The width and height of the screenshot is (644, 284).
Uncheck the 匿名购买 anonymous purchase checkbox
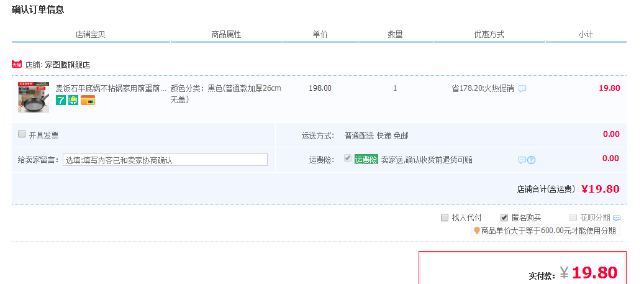(x=504, y=218)
